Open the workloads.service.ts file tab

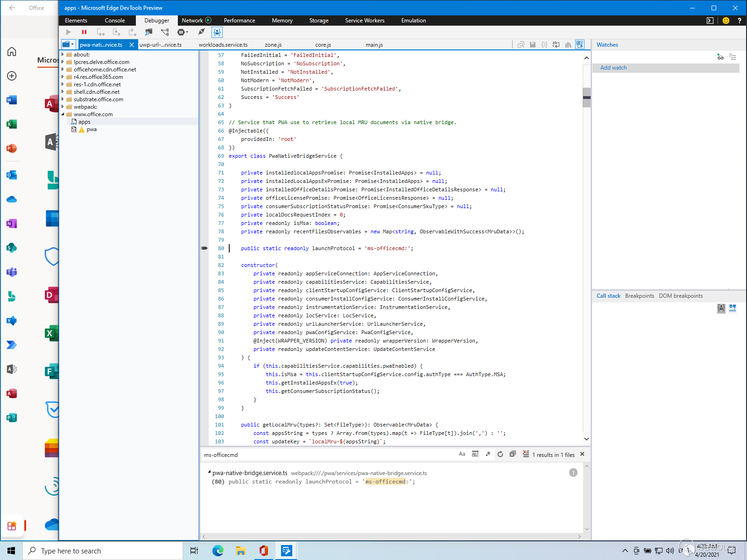(223, 45)
